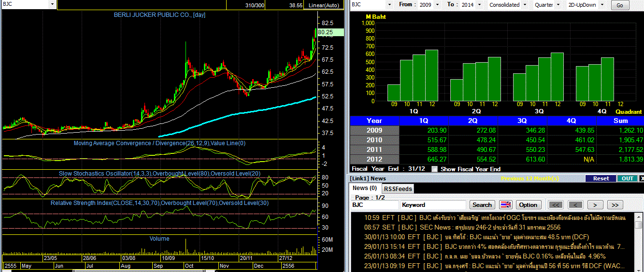This screenshot has width=644, height=272.
Task: Click the Volume panel label
Action: point(159,239)
